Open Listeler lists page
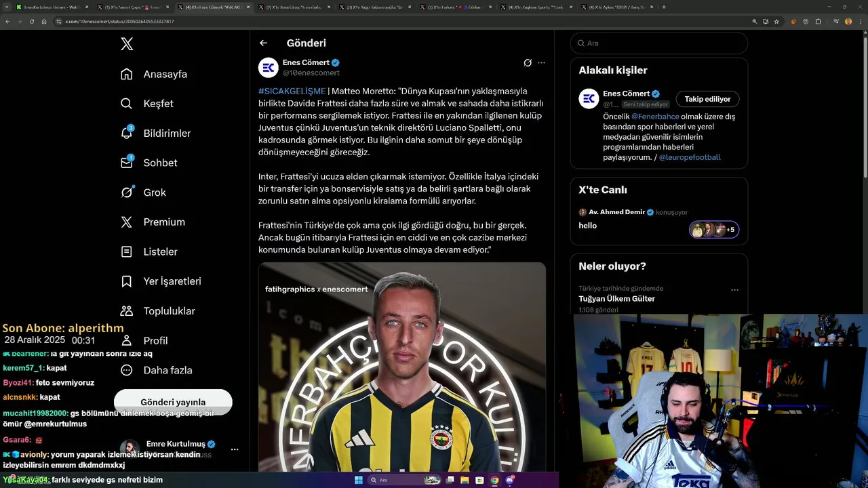 coord(149,251)
